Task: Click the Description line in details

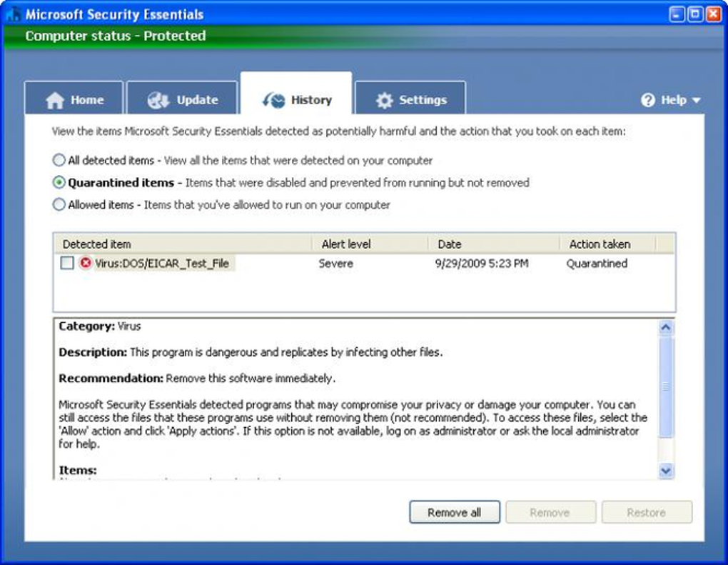Action: pos(251,352)
